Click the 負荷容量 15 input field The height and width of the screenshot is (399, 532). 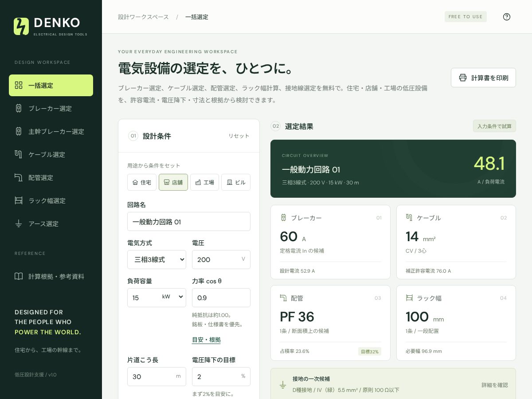tap(144, 297)
